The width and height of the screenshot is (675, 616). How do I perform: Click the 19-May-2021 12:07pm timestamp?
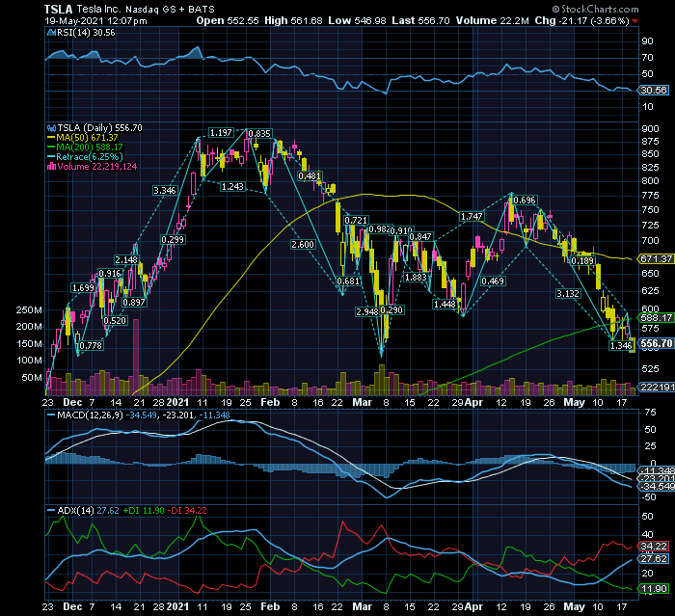[95, 20]
